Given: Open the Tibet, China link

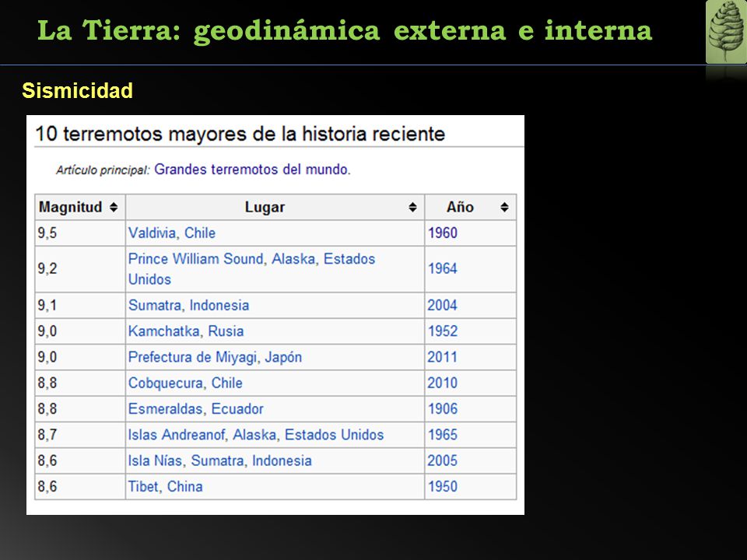Looking at the screenshot, I should pyautogui.click(x=165, y=486).
